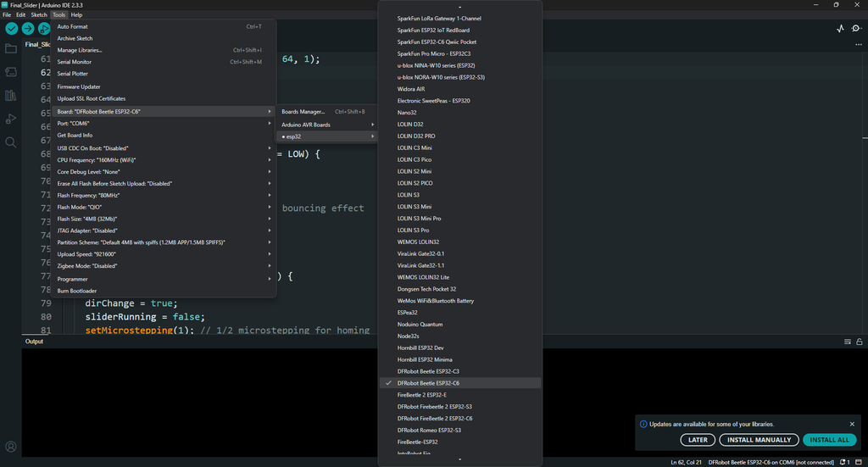
Task: Toggle bottom panel icon in status bar
Action: pyautogui.click(x=859, y=462)
